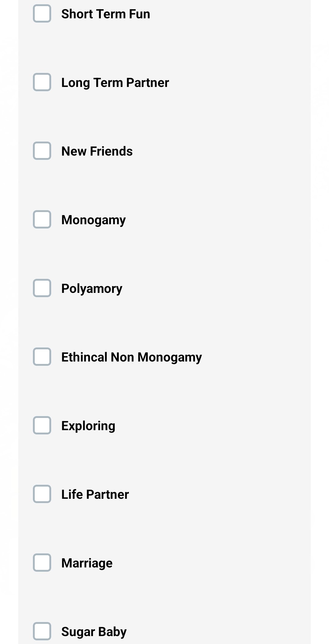
Task: Click the Life Partner label
Action: (x=95, y=495)
